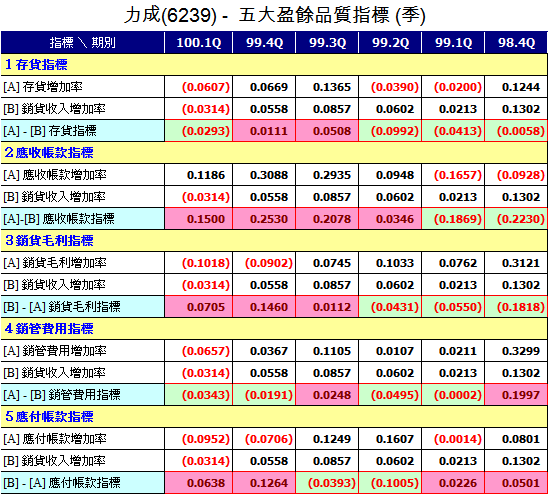Image resolution: width=549 pixels, height=495 pixels.
Task: Click row label [A] 應付帳款增加率
Action: [x=55, y=439]
